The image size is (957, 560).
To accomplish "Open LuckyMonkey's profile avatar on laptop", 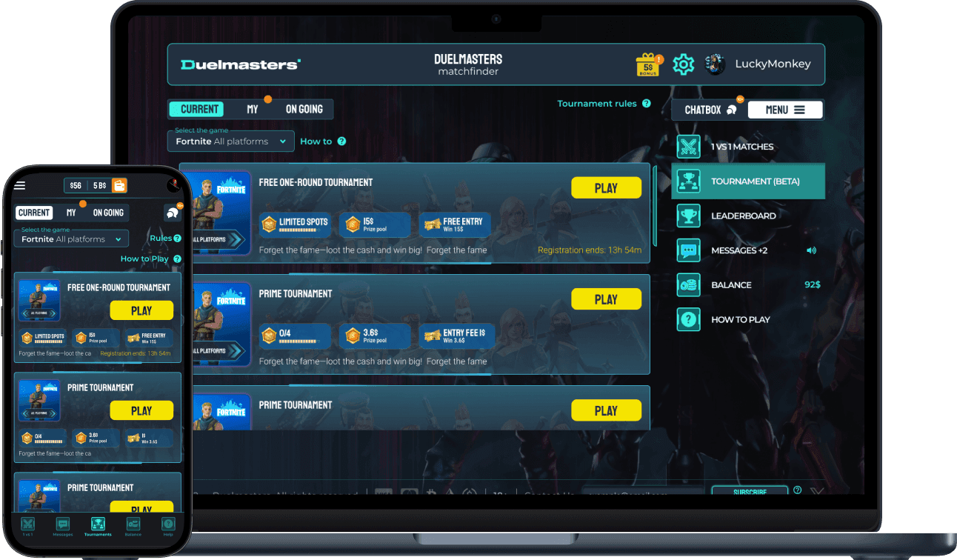I will [x=715, y=64].
